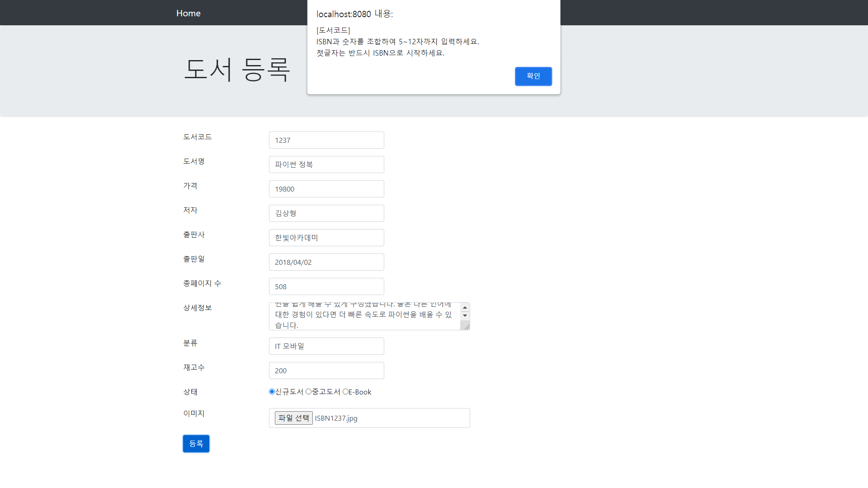Click the Home link in navbar
Image resolution: width=868 pixels, height=488 pixels.
tap(188, 13)
